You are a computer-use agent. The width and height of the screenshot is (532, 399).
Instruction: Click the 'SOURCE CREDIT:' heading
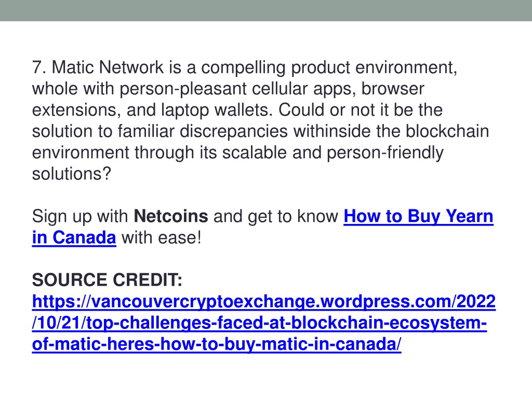(x=107, y=280)
